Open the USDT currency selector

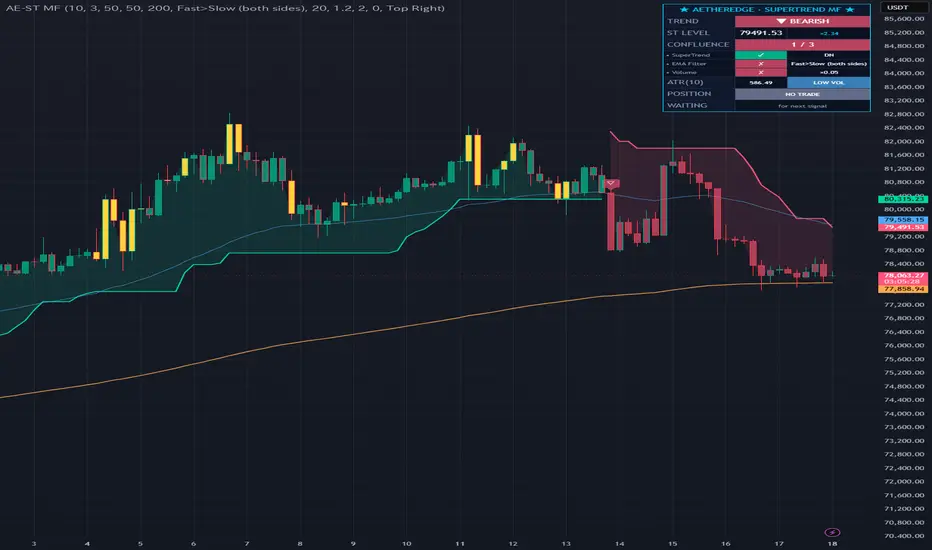coord(898,7)
